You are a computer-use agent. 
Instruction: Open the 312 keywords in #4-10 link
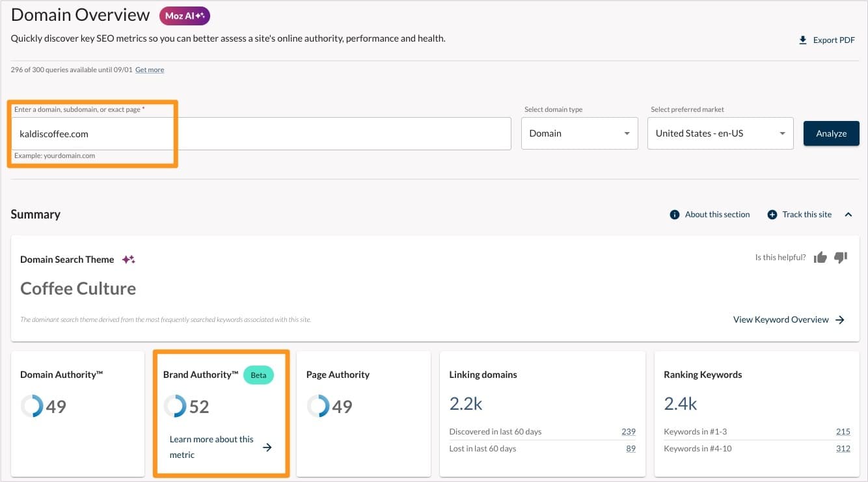[843, 448]
